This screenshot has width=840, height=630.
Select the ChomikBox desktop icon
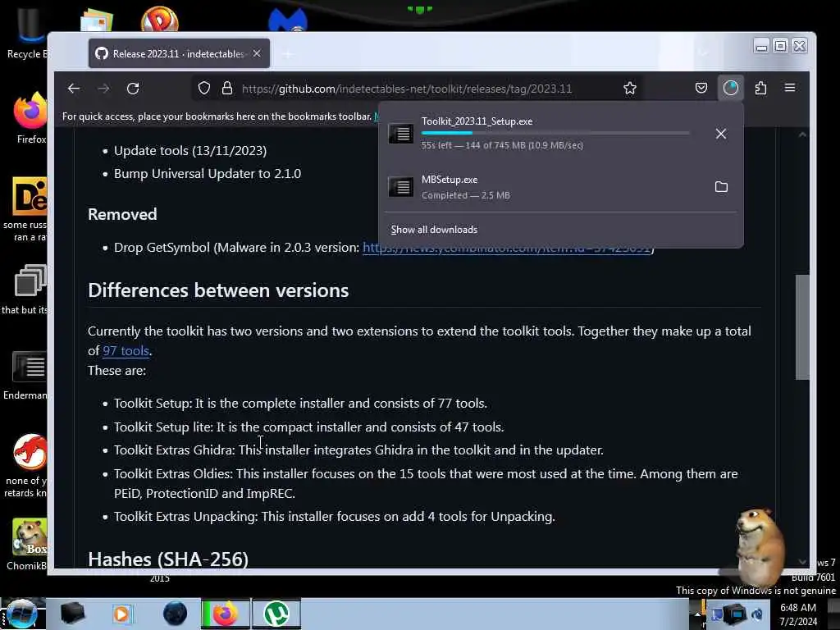tap(27, 545)
